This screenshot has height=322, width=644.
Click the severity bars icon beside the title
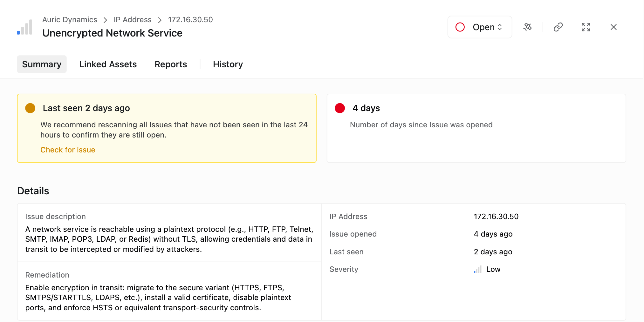25,27
